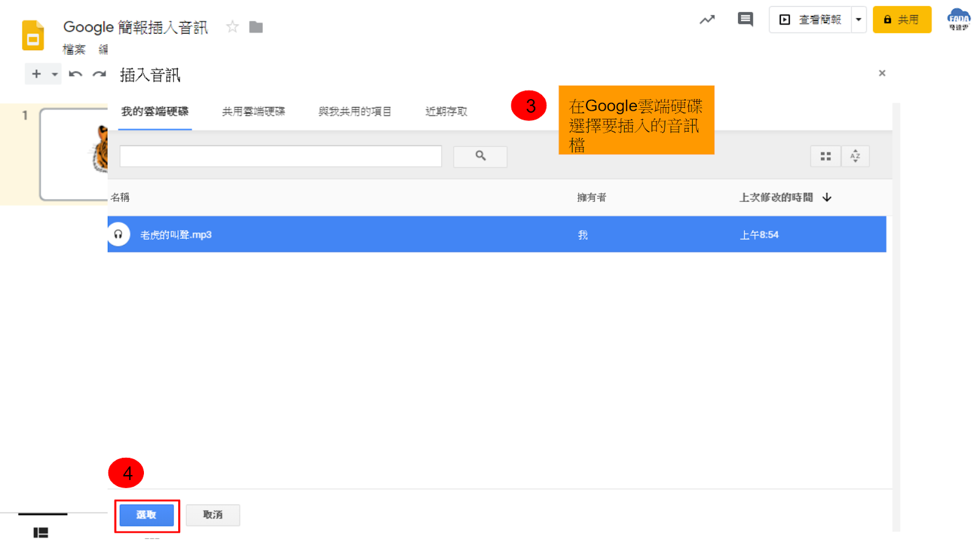980x551 pixels.
Task: Switch to filmstrip view icon
Action: (x=40, y=533)
